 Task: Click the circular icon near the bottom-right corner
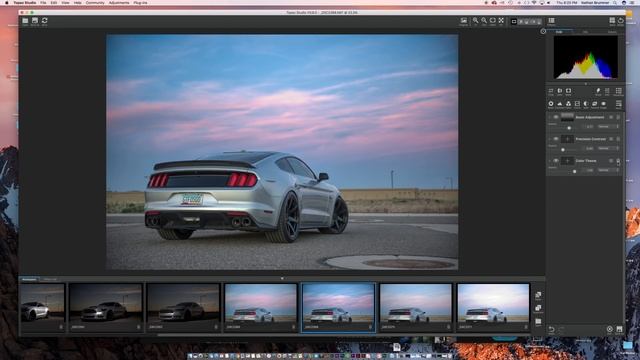point(609,329)
